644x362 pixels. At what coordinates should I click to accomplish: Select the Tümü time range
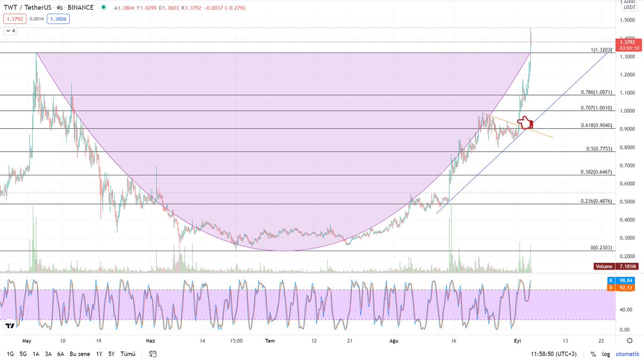128,354
